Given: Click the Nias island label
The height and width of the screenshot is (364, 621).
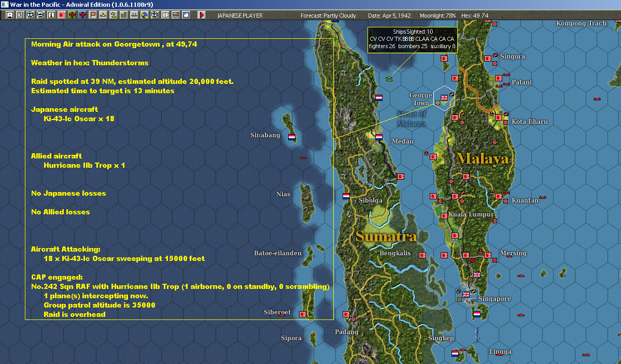Looking at the screenshot, I should 283,194.
